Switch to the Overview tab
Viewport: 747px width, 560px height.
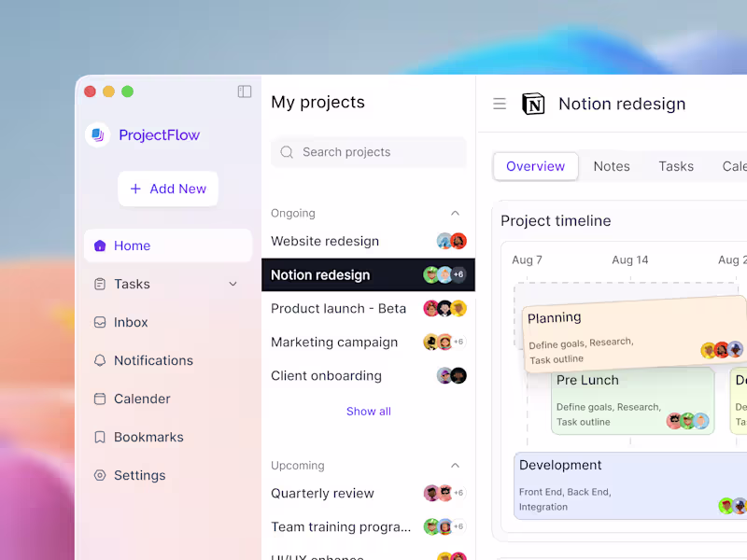click(x=535, y=166)
